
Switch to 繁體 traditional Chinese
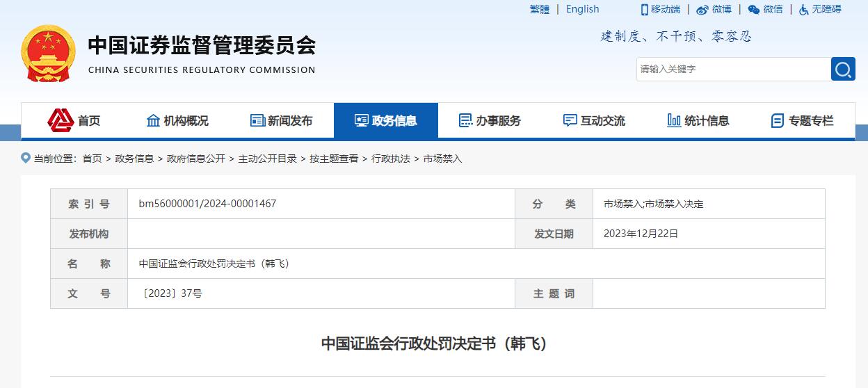(x=540, y=9)
